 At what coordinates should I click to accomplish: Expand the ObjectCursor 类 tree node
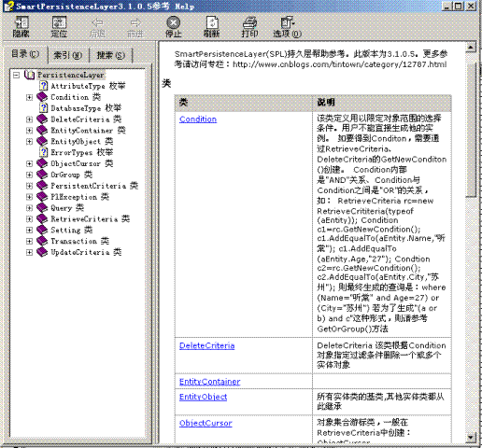tap(29, 163)
